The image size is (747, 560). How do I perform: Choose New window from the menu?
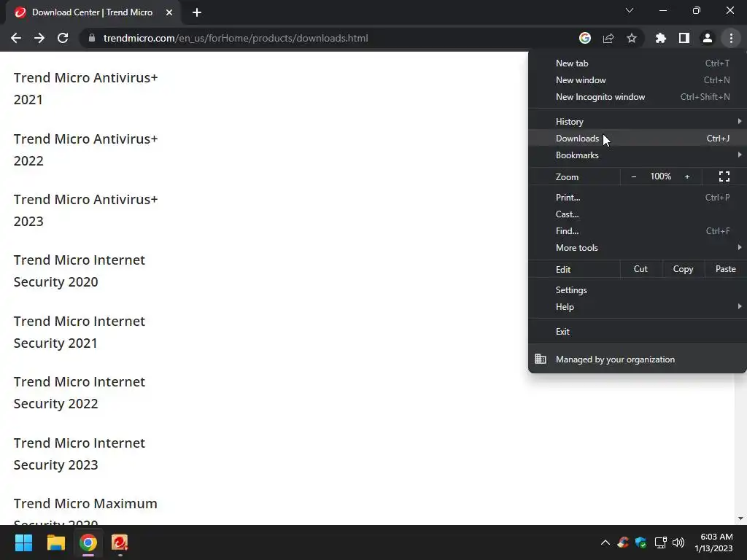[x=638, y=80]
